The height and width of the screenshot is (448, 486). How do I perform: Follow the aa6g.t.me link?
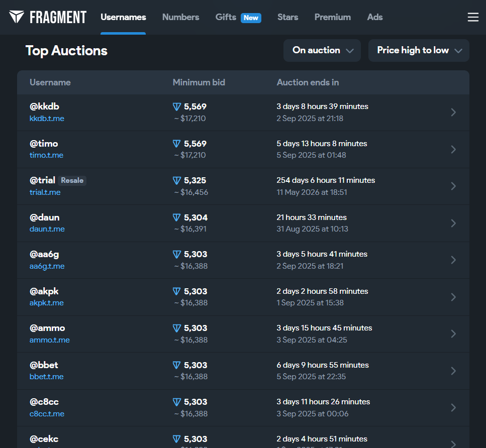coord(47,266)
